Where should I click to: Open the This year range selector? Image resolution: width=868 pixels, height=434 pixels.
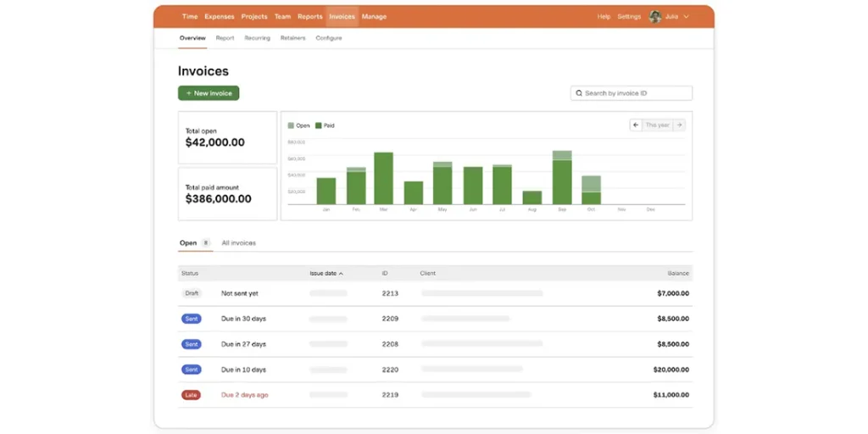(x=657, y=125)
